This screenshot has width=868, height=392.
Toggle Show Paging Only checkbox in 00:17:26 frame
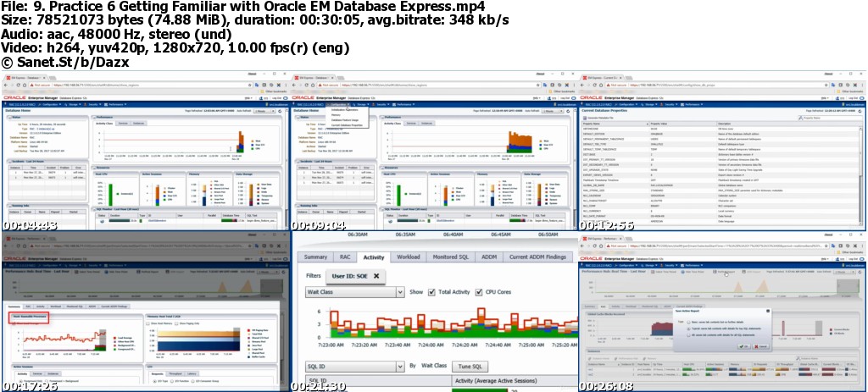tap(176, 323)
